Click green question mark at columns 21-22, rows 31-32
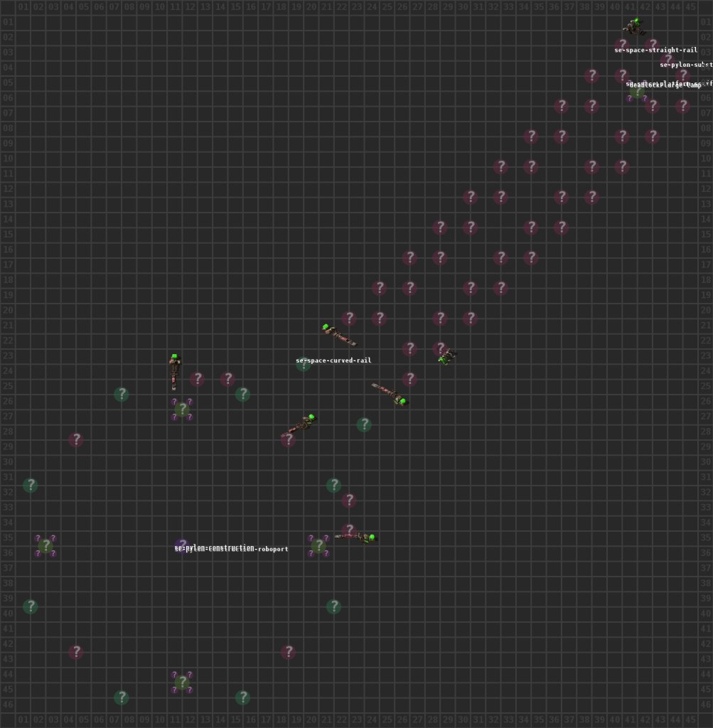The image size is (713, 728). pyautogui.click(x=334, y=485)
